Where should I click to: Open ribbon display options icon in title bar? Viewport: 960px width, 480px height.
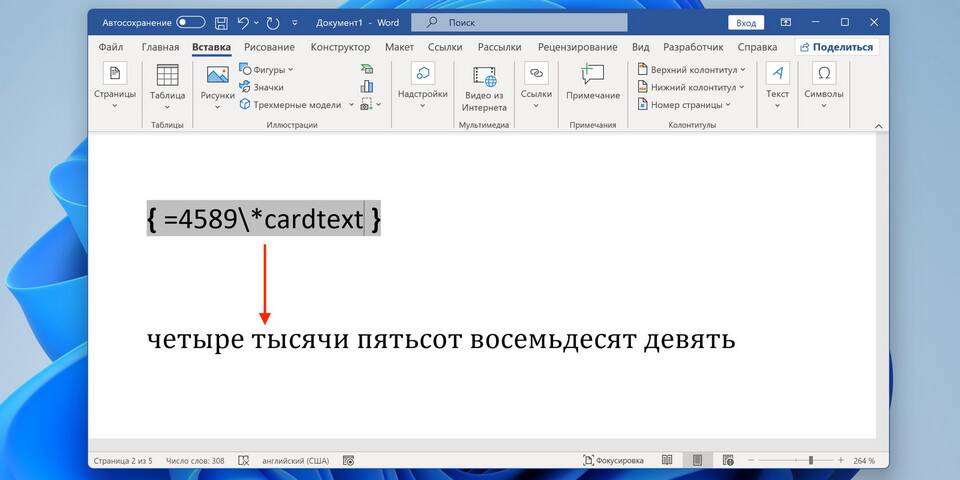pyautogui.click(x=786, y=22)
